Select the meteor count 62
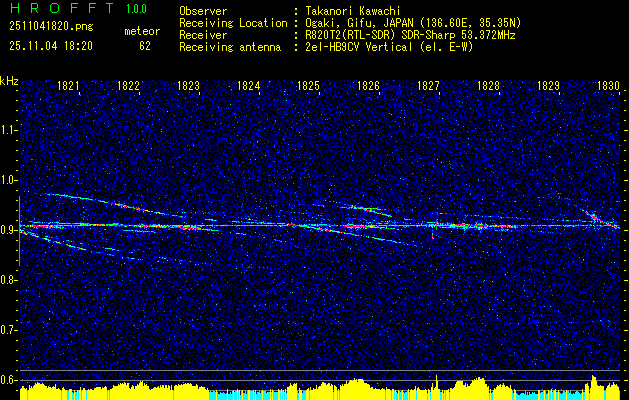 (x=145, y=46)
